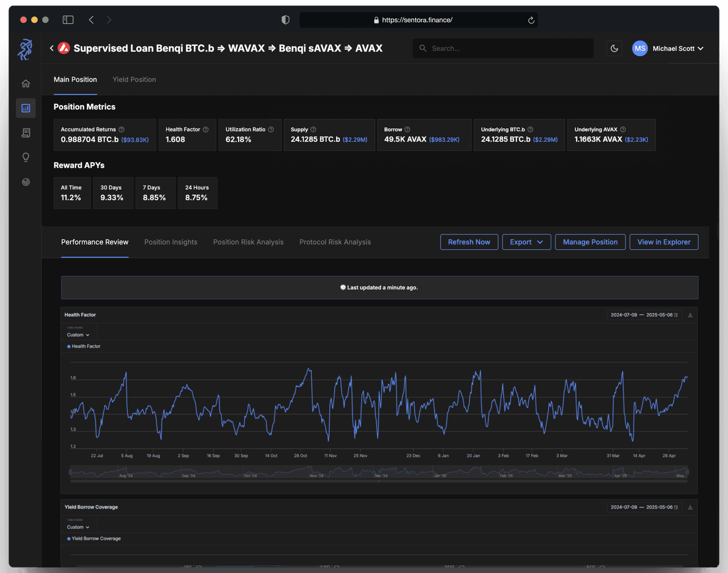Open the Custom timeframe dropdown
Screen dimensions: 728x573
(x=77, y=334)
